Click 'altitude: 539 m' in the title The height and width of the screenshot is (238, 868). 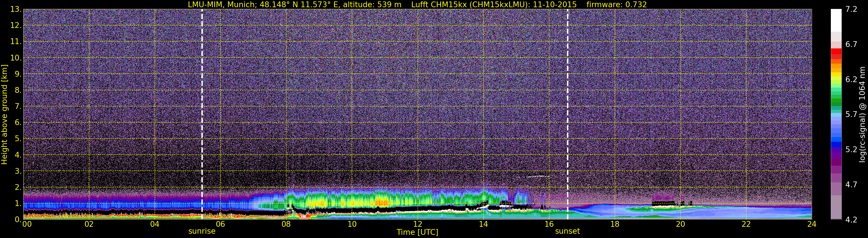click(372, 4)
